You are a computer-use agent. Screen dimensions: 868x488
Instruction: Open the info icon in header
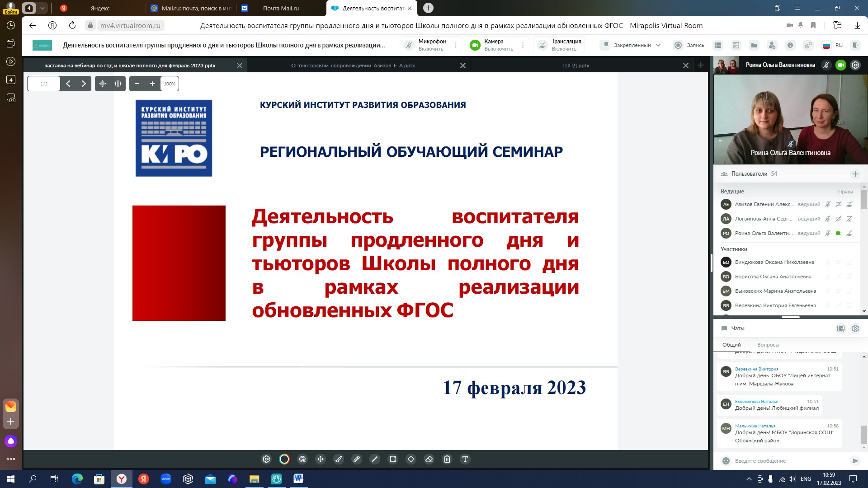(790, 45)
